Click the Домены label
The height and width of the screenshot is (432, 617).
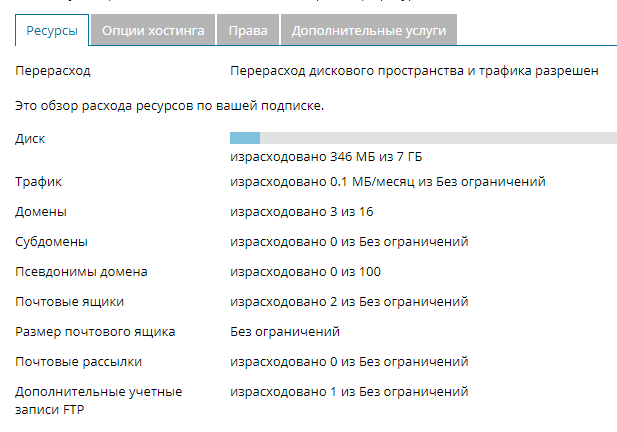pos(41,212)
